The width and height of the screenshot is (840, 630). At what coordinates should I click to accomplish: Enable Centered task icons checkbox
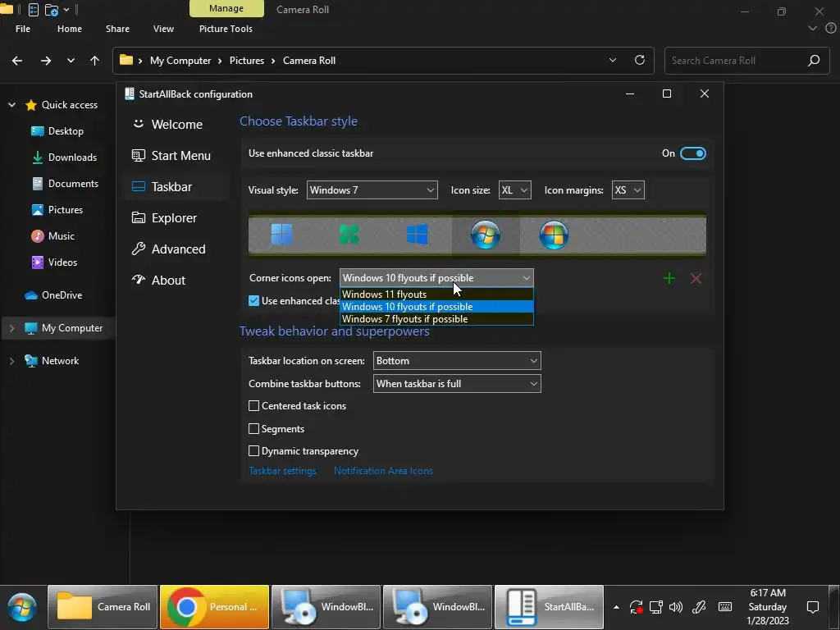(x=254, y=406)
